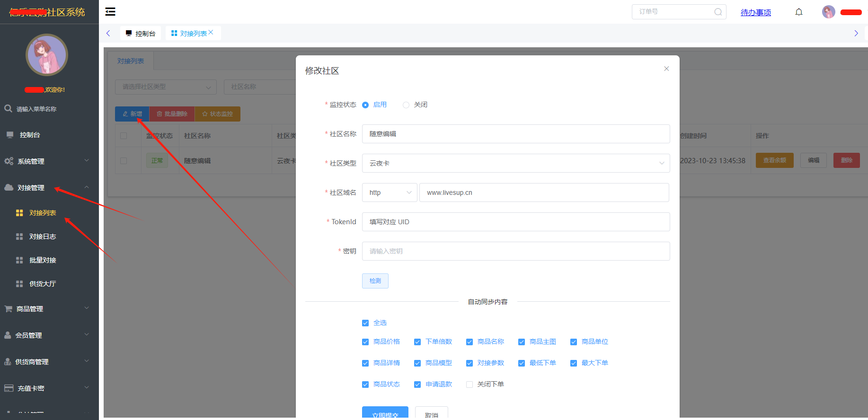Click the right tab scroll arrow
Viewport: 868px width, 420px height.
tap(856, 33)
